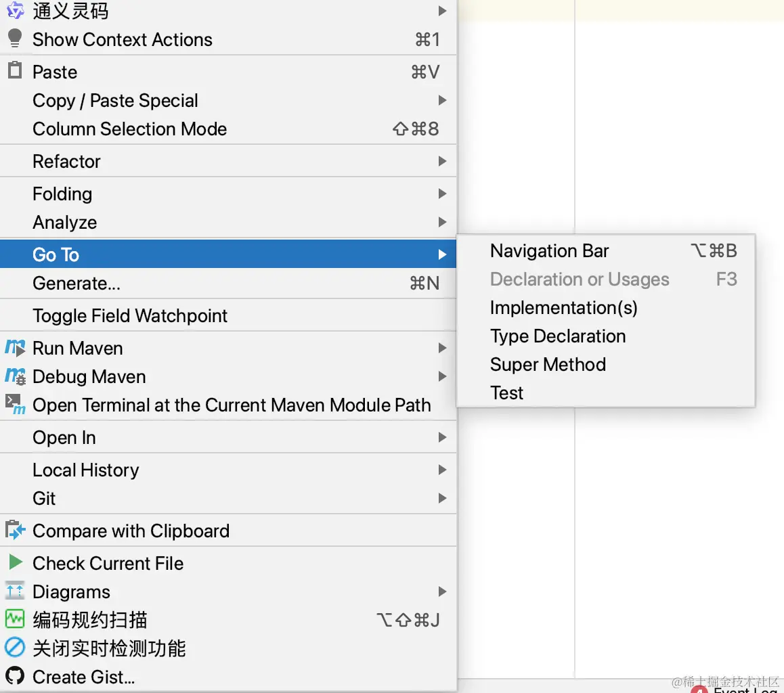This screenshot has width=784, height=693.
Task: Enable Column Selection Mode
Action: (228, 129)
